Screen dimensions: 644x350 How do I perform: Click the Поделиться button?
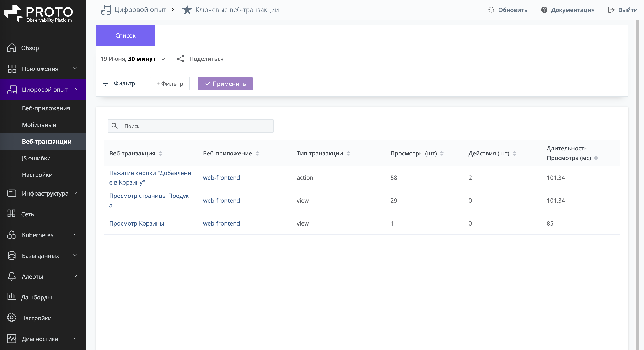[x=200, y=59]
